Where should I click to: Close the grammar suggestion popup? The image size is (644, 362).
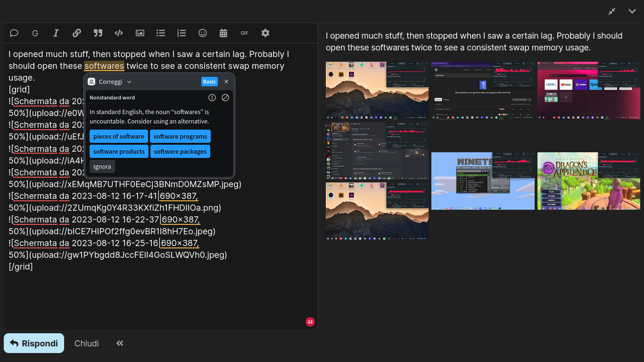pos(226,82)
